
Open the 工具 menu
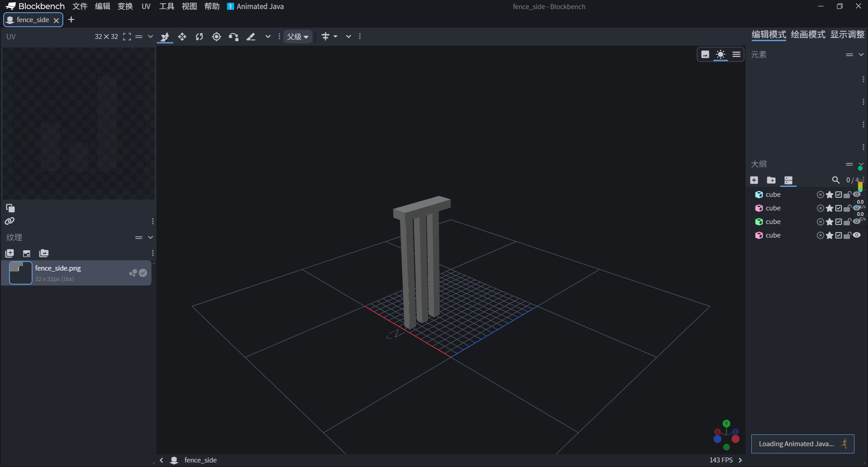click(167, 6)
